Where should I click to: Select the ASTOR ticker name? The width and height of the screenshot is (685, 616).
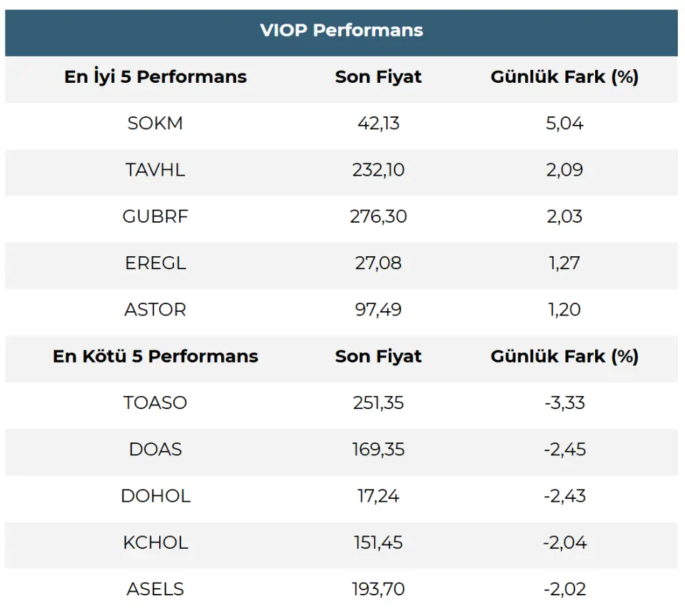pyautogui.click(x=156, y=310)
